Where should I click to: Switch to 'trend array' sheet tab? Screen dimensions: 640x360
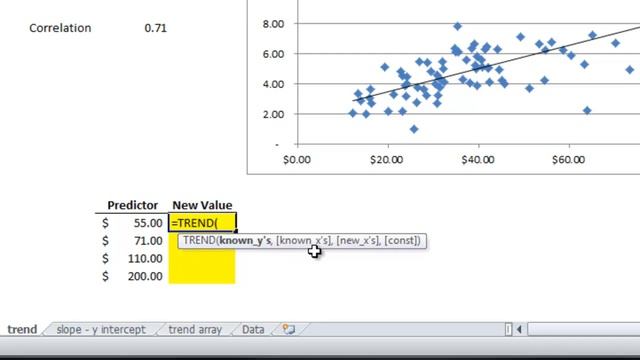coord(195,329)
